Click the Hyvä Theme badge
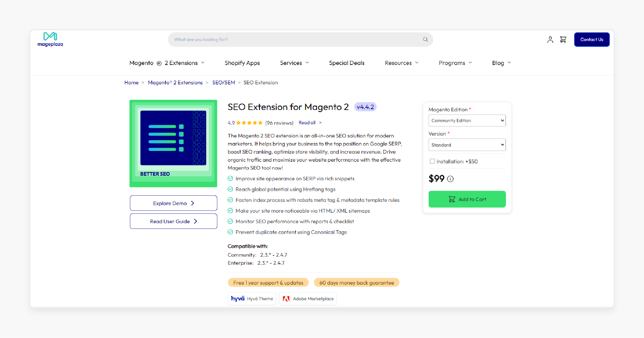The height and width of the screenshot is (338, 644). (252, 299)
